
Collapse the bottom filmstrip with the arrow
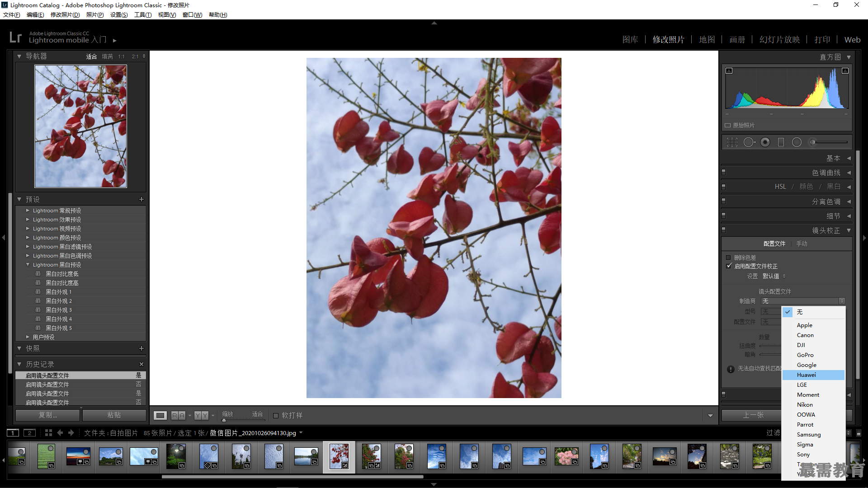pyautogui.click(x=434, y=484)
